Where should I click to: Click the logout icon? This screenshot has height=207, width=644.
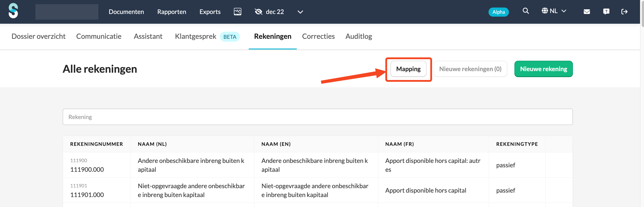click(624, 12)
